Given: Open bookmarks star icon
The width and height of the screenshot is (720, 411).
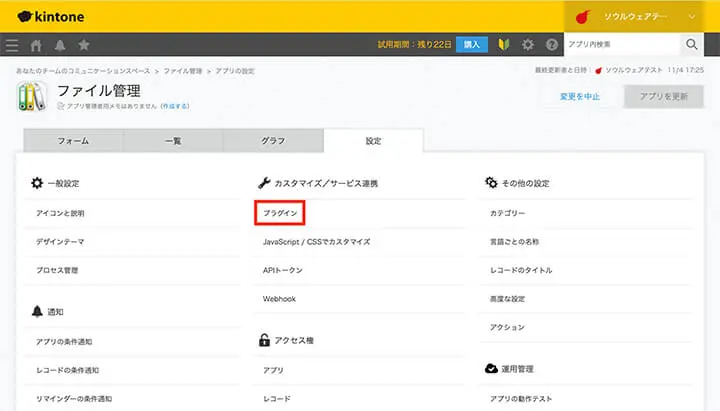Looking at the screenshot, I should [x=84, y=45].
